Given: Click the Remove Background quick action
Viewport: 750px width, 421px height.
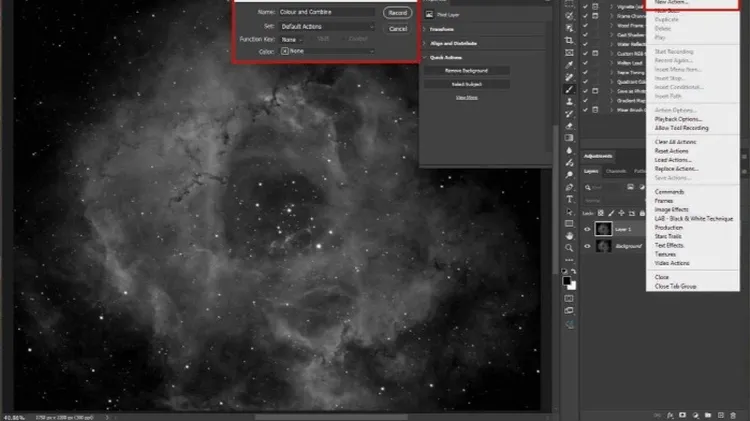Looking at the screenshot, I should click(467, 71).
